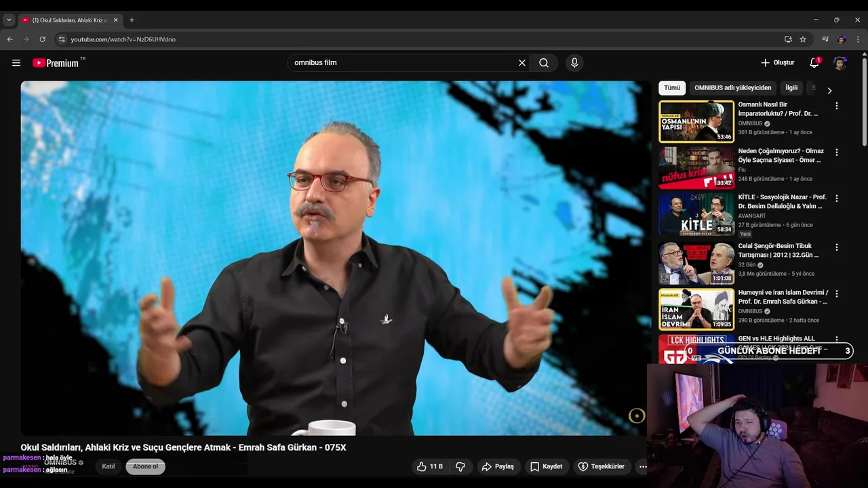Open title 'Humeyni ve İran İslam Devrimi'

(x=783, y=297)
